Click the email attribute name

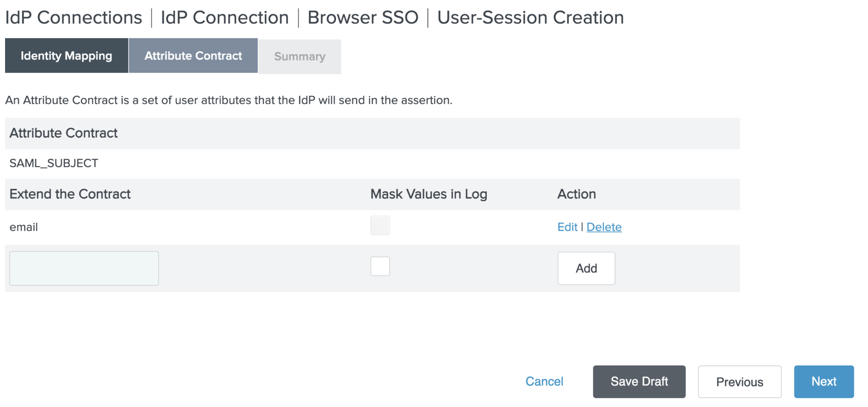(x=24, y=227)
